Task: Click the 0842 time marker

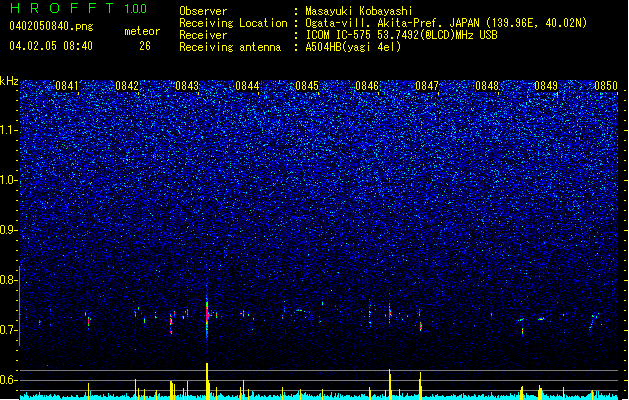Action: (x=127, y=86)
